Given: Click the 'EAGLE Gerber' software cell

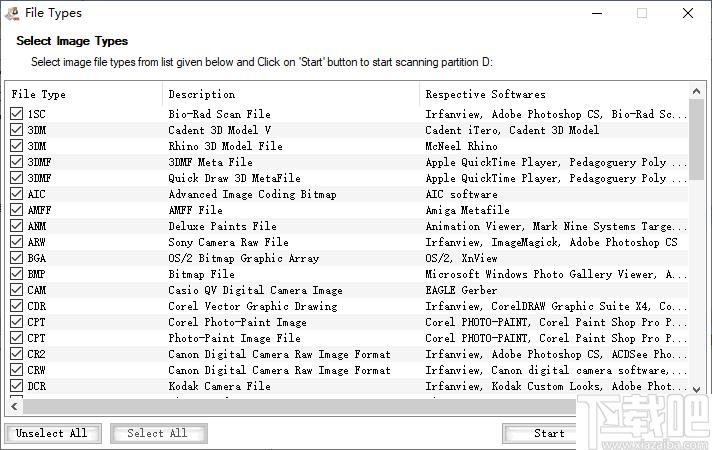Looking at the screenshot, I should tap(461, 290).
